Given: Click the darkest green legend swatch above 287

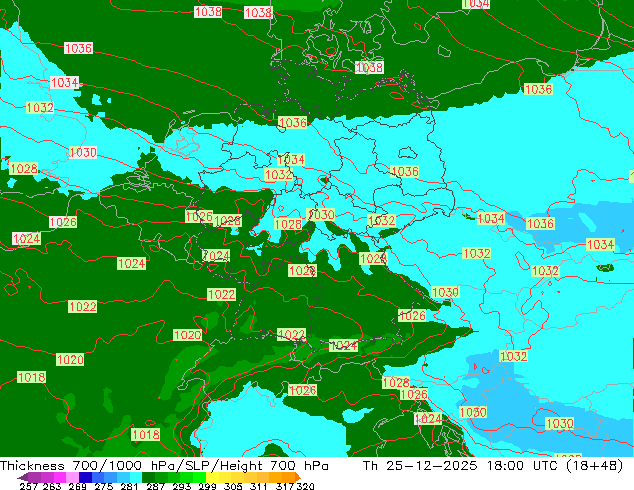Looking at the screenshot, I should coord(149,477).
